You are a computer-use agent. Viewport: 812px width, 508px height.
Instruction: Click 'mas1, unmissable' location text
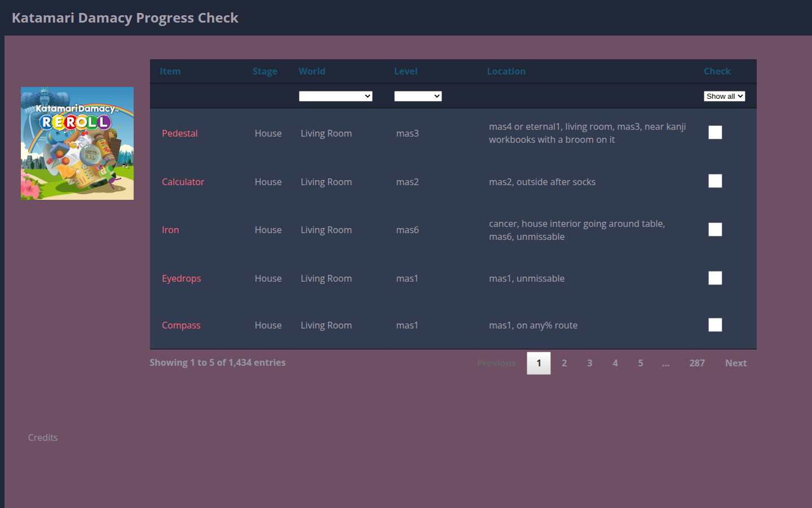(x=527, y=278)
